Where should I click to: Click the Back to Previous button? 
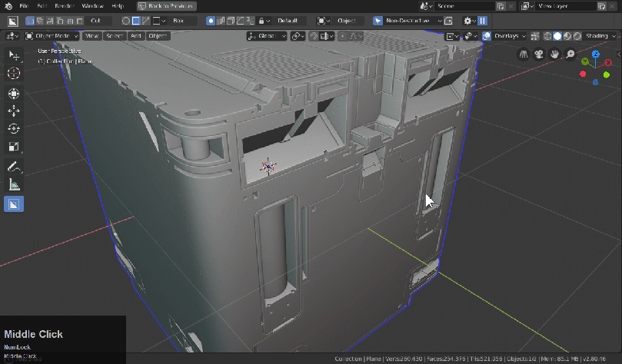(166, 6)
